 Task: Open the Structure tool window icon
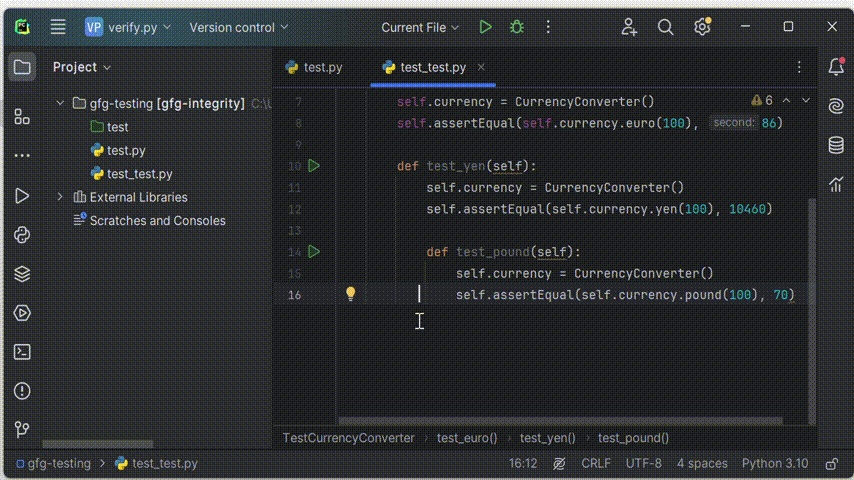pos(22,118)
